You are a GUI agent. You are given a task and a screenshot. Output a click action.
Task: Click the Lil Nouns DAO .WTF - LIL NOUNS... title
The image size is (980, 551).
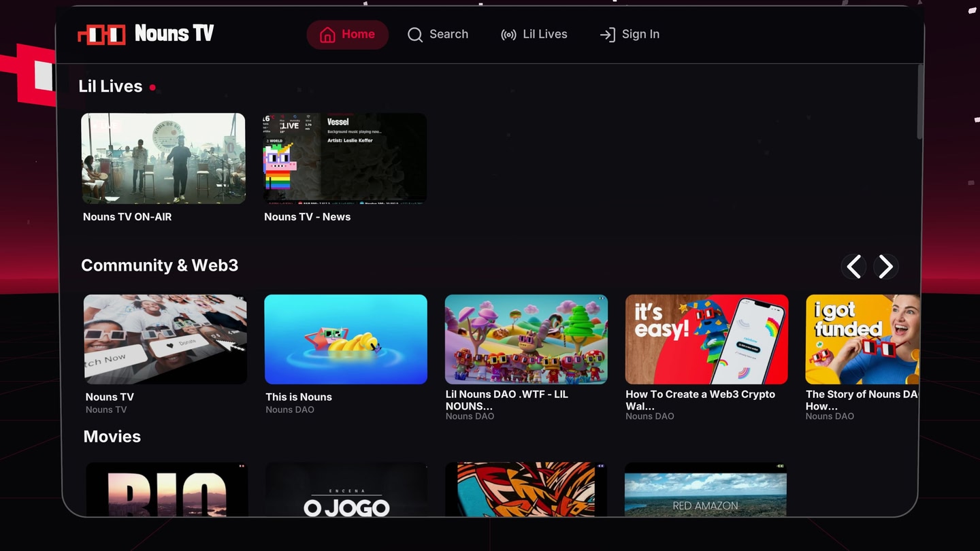507,400
